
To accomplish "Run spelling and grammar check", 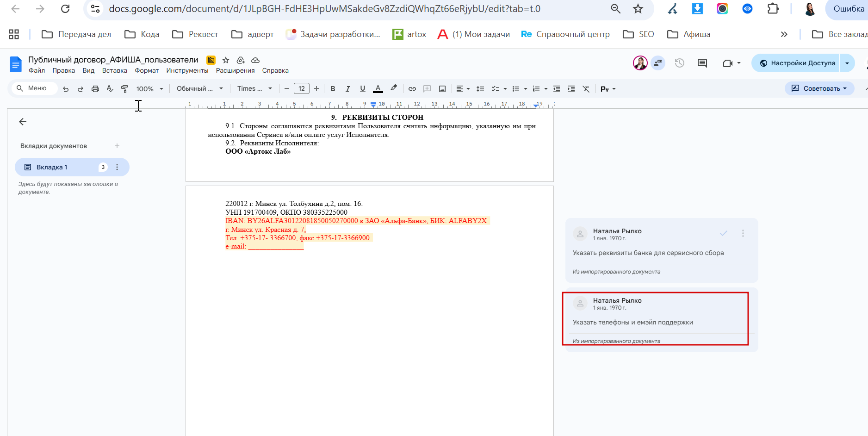I will click(x=110, y=89).
